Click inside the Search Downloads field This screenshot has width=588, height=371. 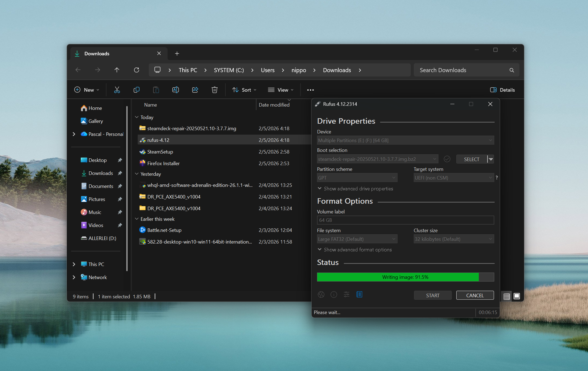pyautogui.click(x=461, y=70)
